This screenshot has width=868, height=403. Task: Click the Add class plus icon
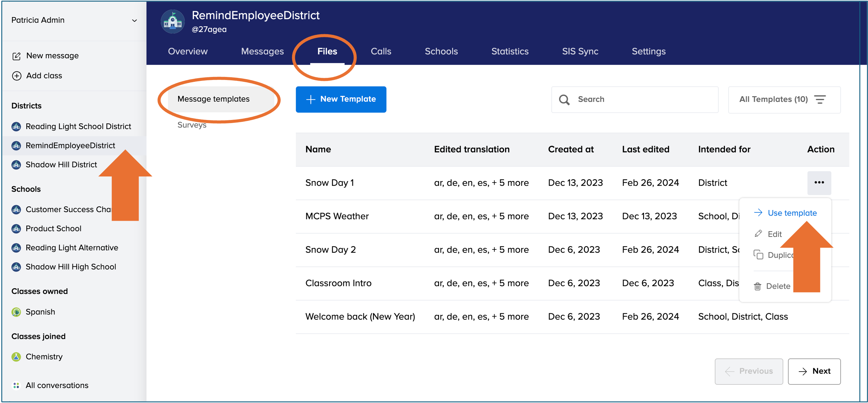coord(16,76)
